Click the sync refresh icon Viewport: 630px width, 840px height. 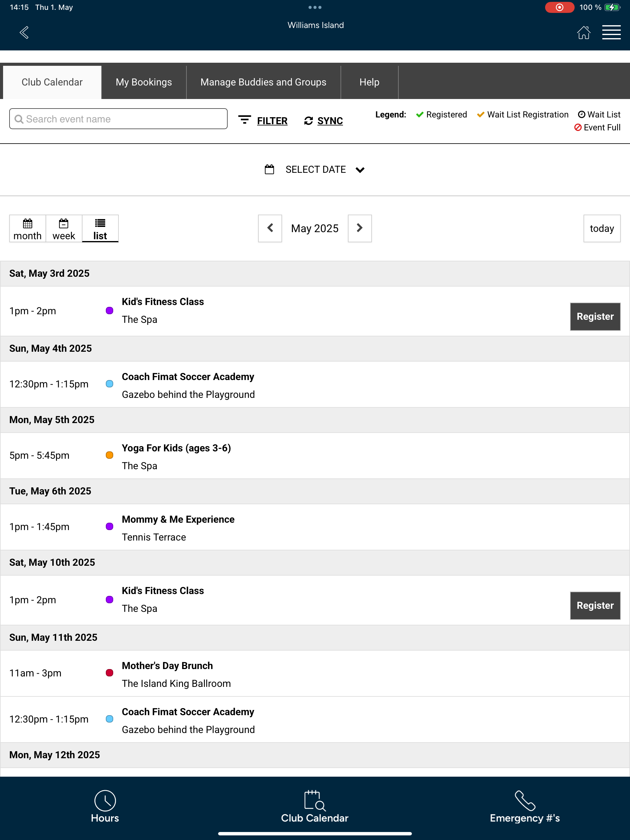pos(309,121)
